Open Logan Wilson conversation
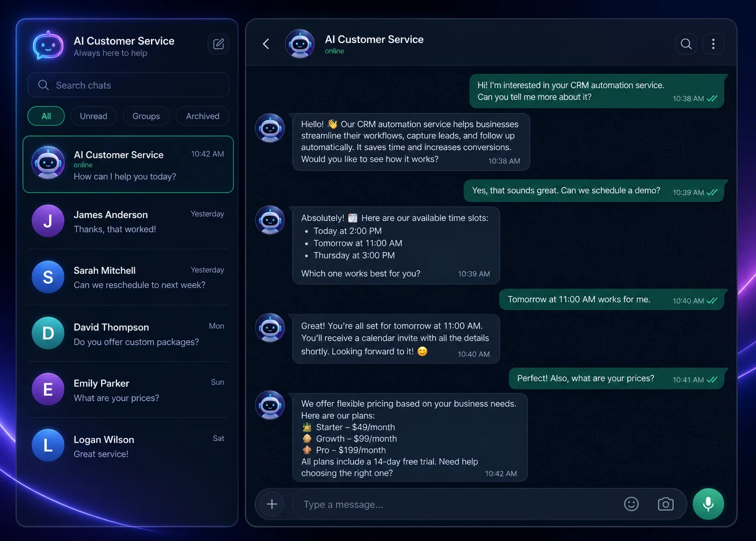The image size is (756, 541). 128,445
